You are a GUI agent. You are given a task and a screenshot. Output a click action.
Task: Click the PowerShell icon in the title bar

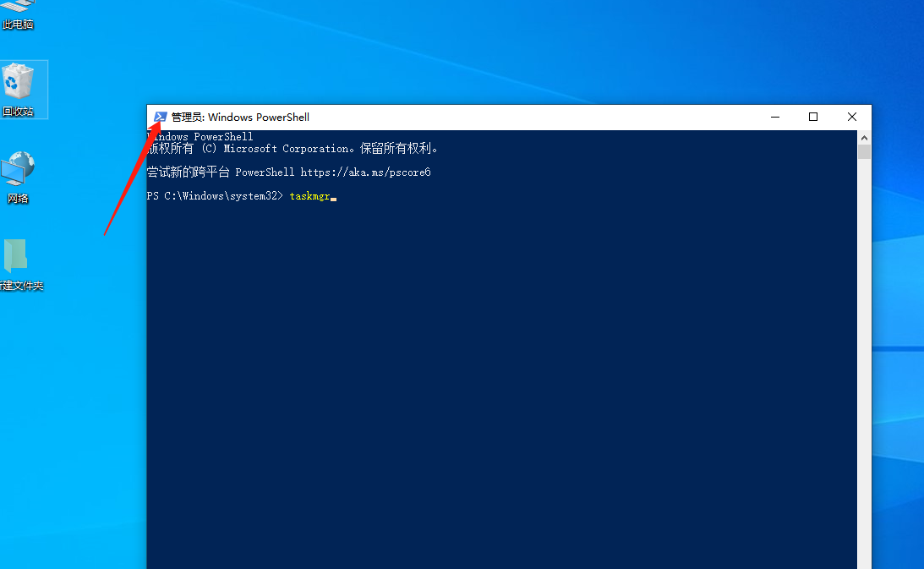point(160,118)
